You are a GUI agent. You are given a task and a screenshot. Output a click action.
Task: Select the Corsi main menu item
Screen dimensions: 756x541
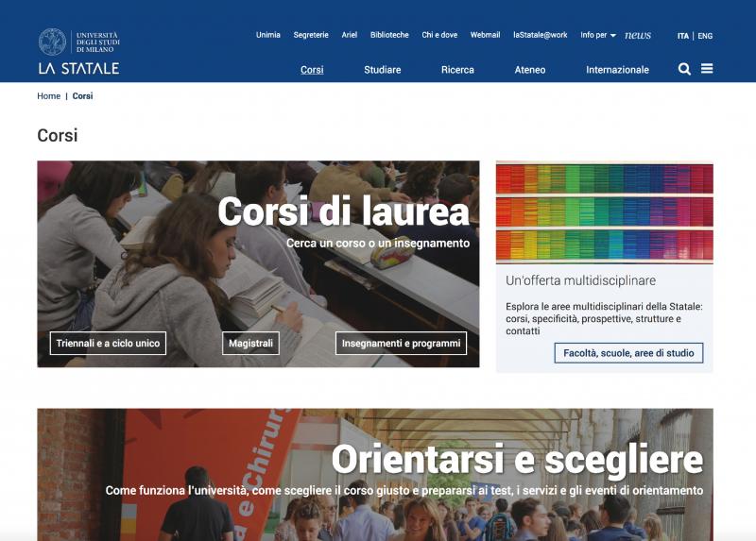(x=312, y=70)
